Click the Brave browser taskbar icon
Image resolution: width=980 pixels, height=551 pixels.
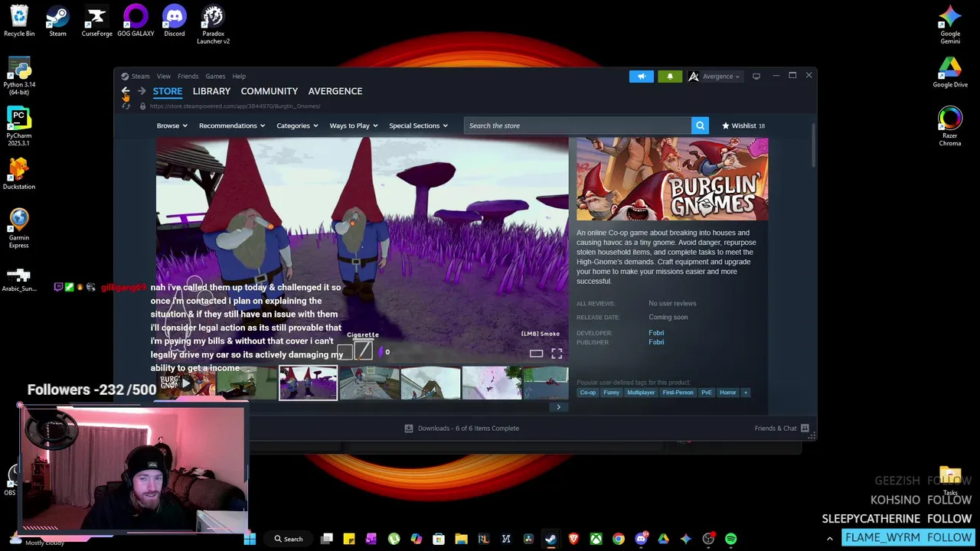click(x=573, y=539)
